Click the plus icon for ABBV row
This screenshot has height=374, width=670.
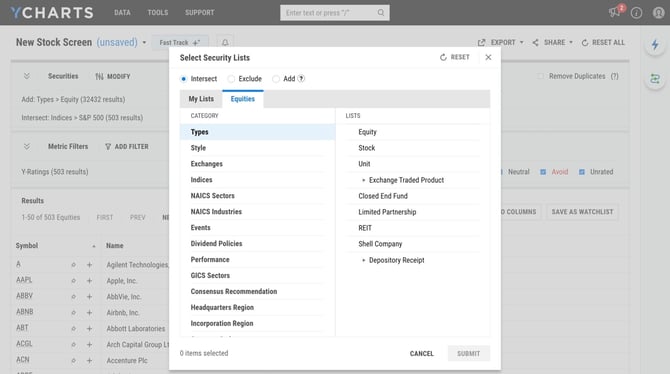(89, 297)
